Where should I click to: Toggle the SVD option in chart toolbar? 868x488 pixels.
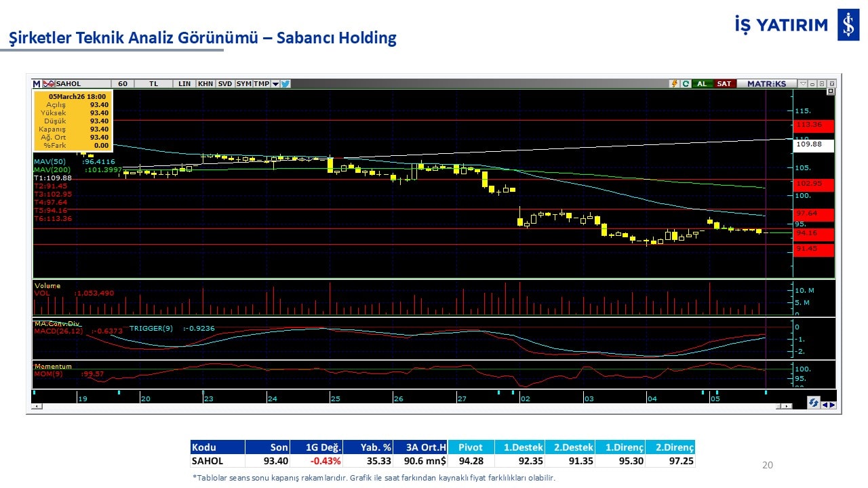click(225, 84)
